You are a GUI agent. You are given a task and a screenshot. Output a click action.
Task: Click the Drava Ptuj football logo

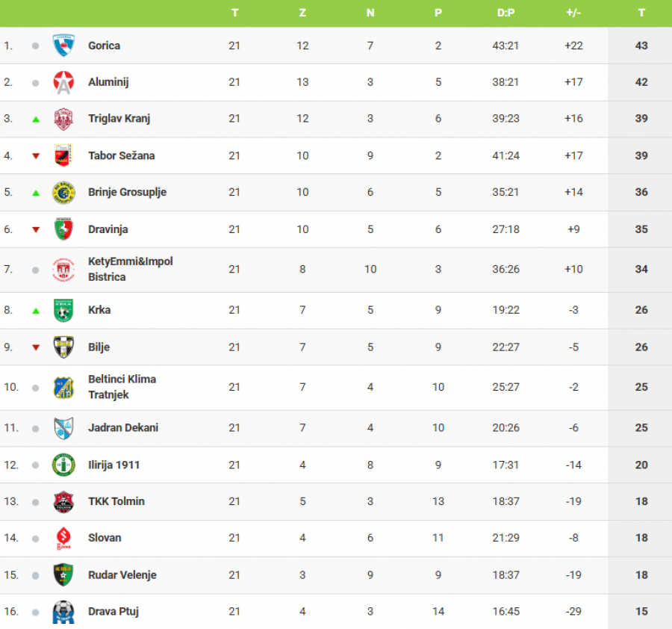63,612
